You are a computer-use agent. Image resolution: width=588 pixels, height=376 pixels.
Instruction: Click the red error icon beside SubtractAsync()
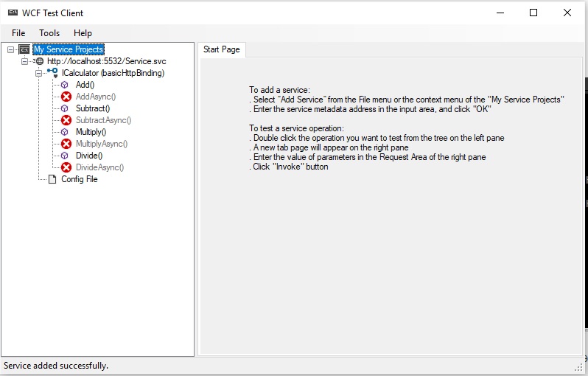pos(66,120)
